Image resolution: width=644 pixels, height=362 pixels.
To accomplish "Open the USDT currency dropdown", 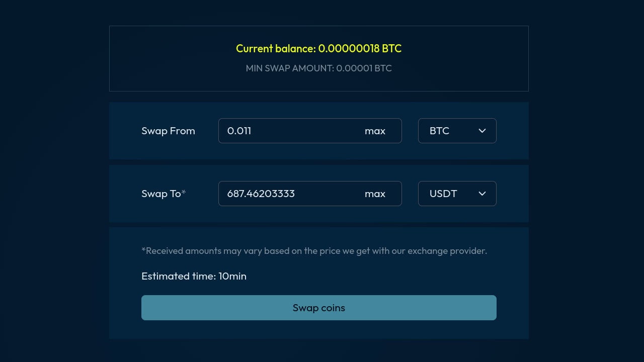I will click(457, 194).
